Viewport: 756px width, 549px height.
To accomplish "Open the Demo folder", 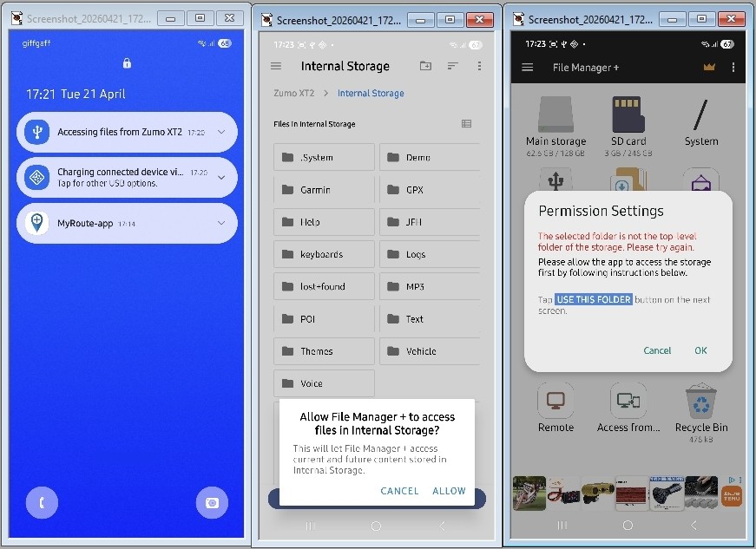I will (x=430, y=157).
